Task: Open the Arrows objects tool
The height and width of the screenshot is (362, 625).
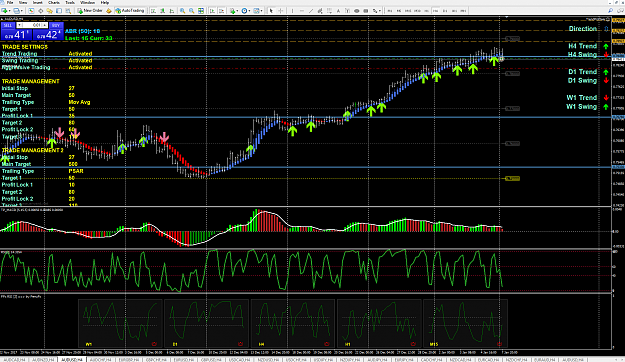Action: (375, 11)
